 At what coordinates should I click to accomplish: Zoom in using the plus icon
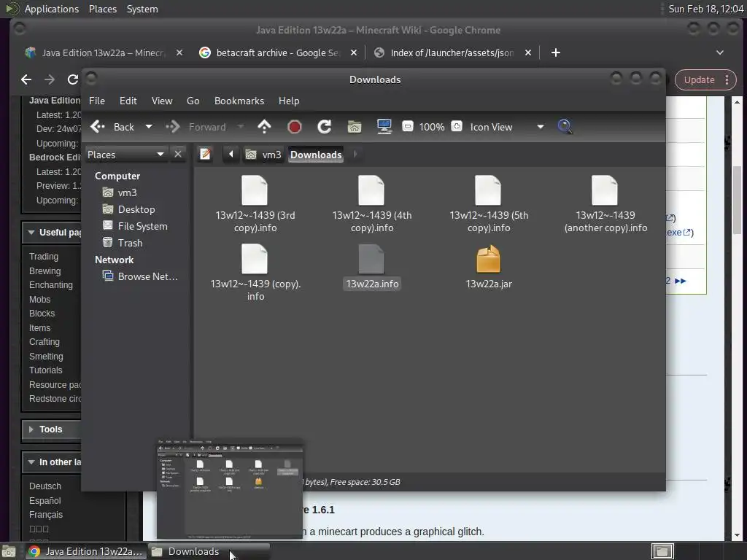click(457, 127)
